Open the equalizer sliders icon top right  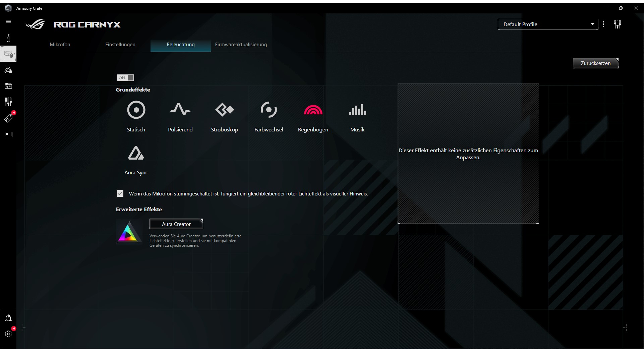[x=617, y=24]
